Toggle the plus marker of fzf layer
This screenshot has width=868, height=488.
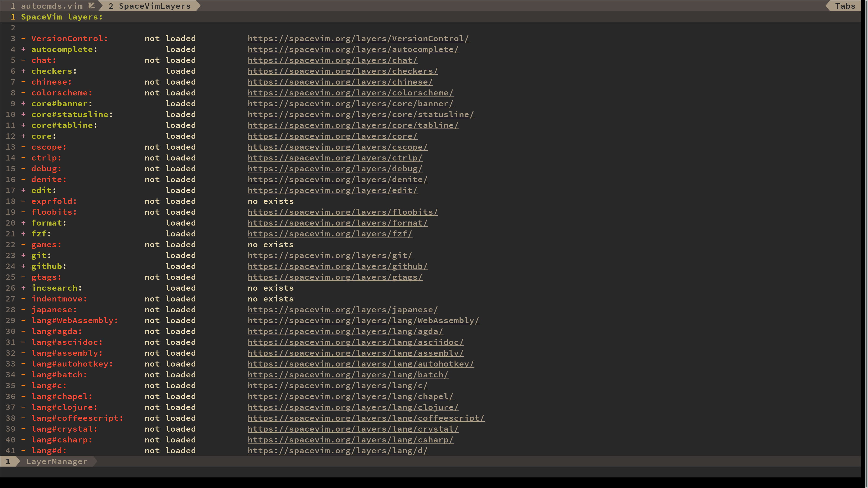23,234
